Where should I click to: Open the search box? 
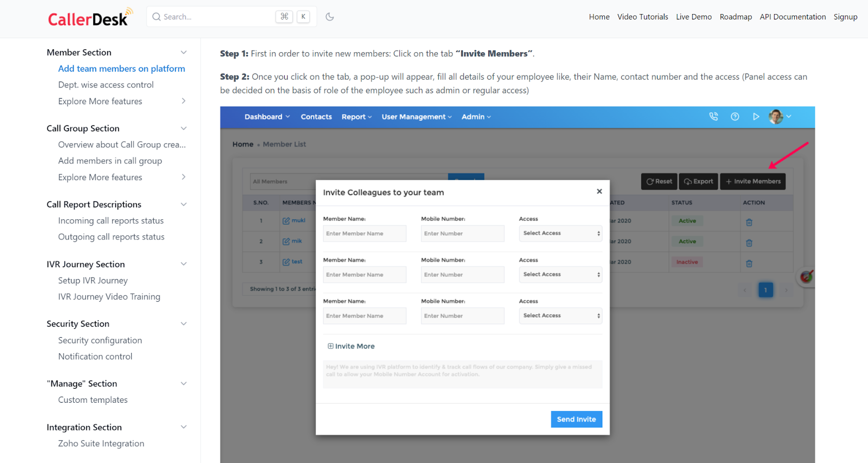tap(231, 17)
